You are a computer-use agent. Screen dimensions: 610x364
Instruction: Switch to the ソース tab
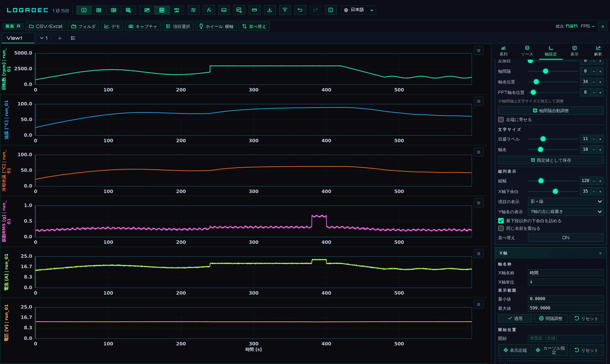click(527, 51)
